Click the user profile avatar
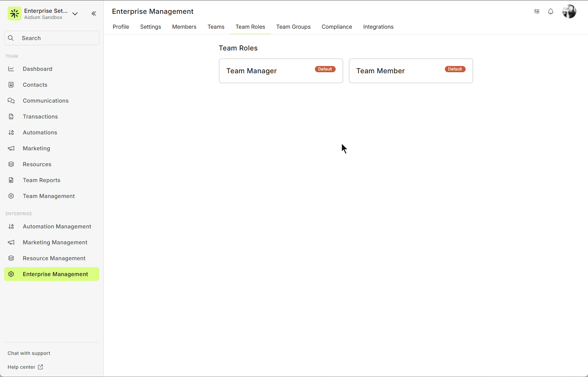The image size is (588, 377). [569, 11]
